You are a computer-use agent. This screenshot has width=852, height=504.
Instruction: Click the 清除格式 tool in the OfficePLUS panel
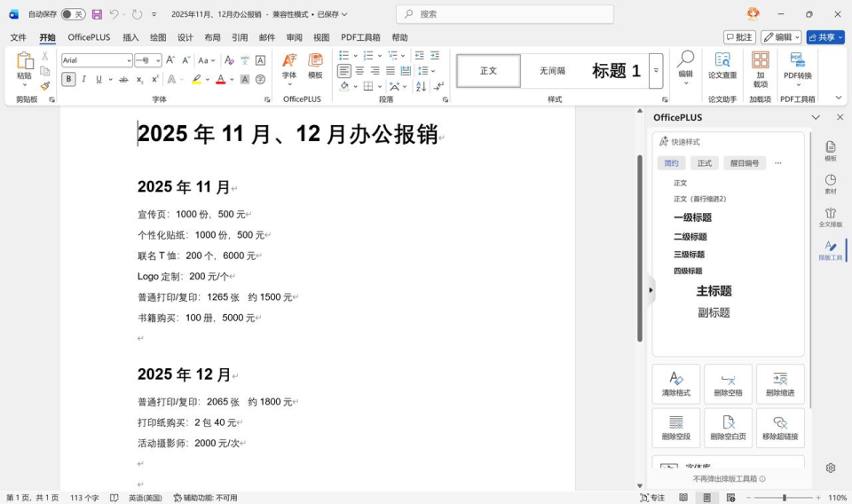676,383
